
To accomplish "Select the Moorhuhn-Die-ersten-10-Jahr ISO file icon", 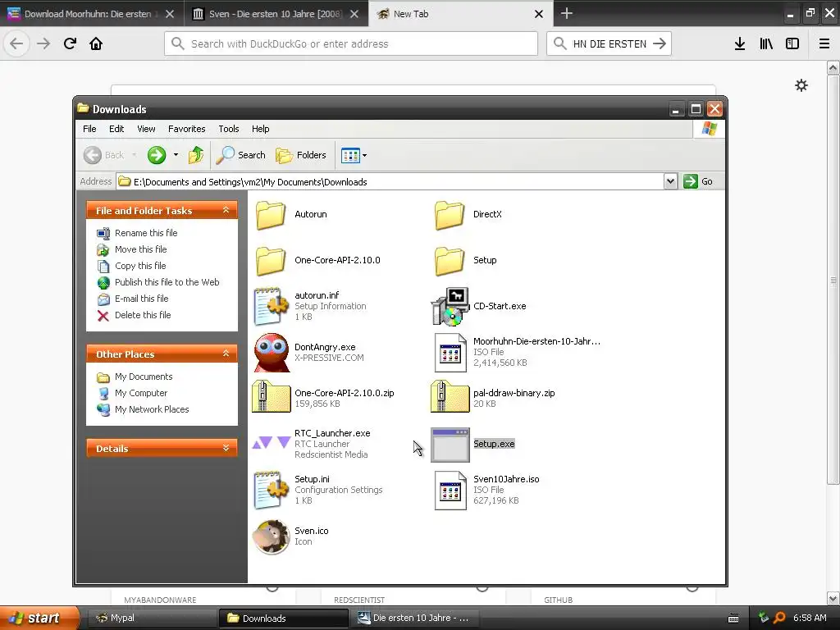I will point(450,353).
